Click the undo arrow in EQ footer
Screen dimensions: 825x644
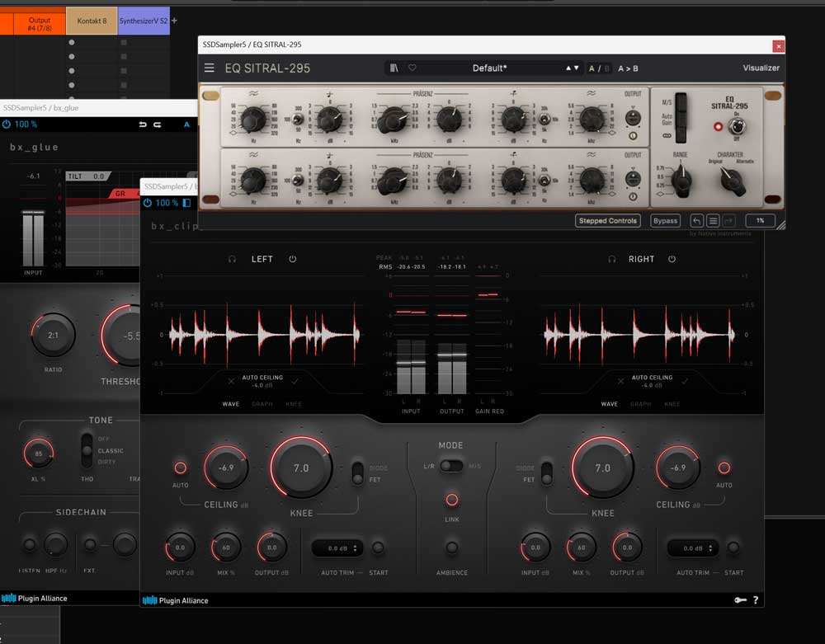[x=697, y=221]
